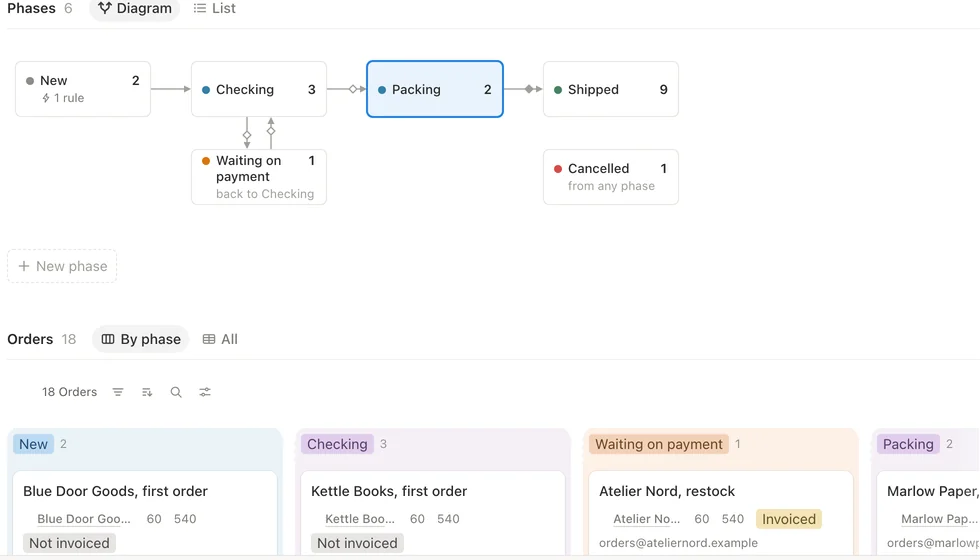Screen dimensions: 980x560
Task: Open the sort icon in orders toolbar
Action: tap(147, 392)
